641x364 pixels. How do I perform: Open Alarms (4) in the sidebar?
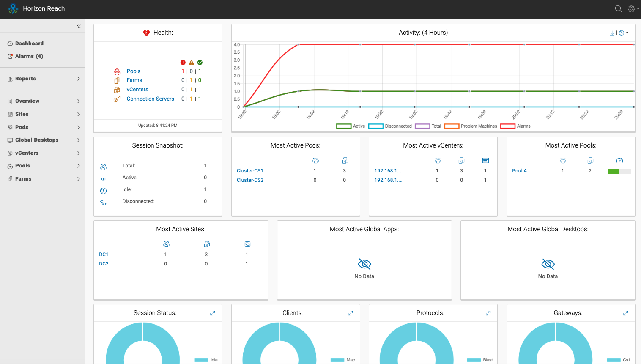pos(25,56)
